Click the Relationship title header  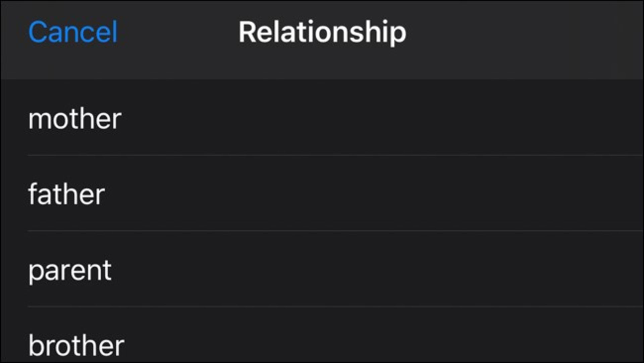322,33
